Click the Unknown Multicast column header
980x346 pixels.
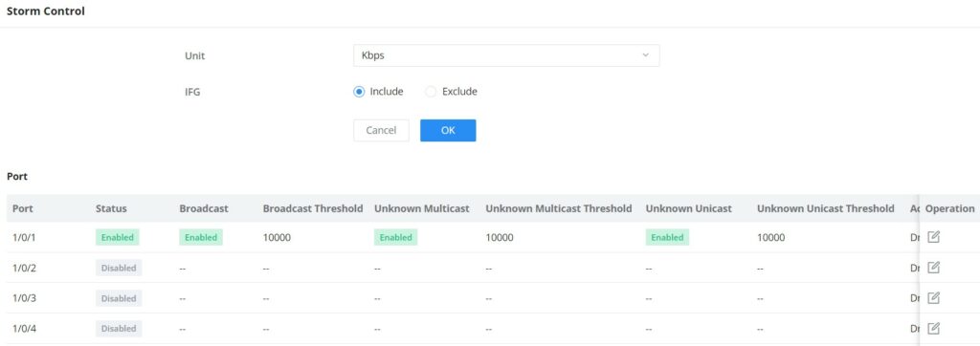(422, 208)
